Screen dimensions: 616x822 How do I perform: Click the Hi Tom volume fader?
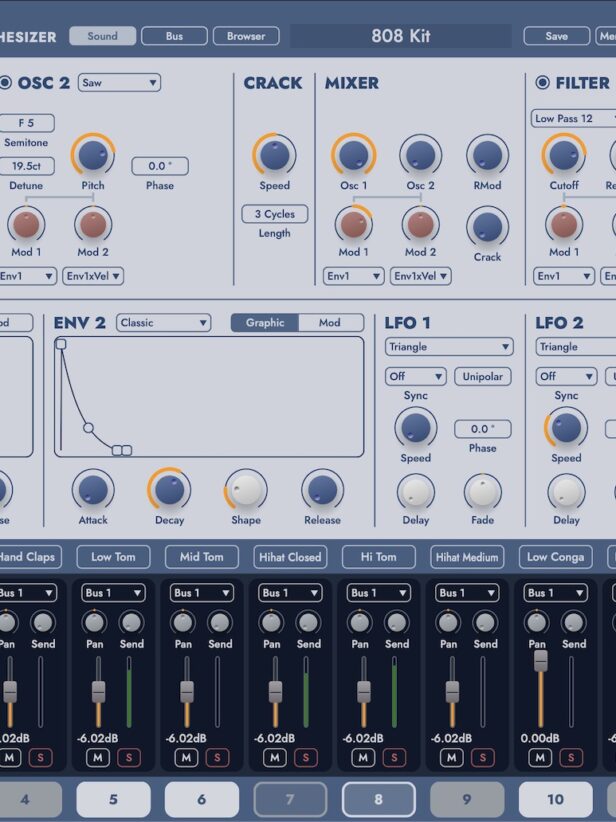point(364,692)
